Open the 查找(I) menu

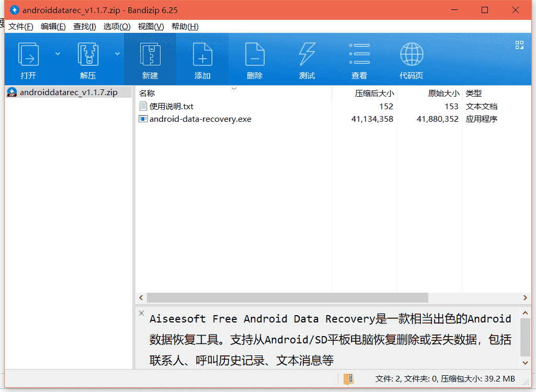point(84,27)
